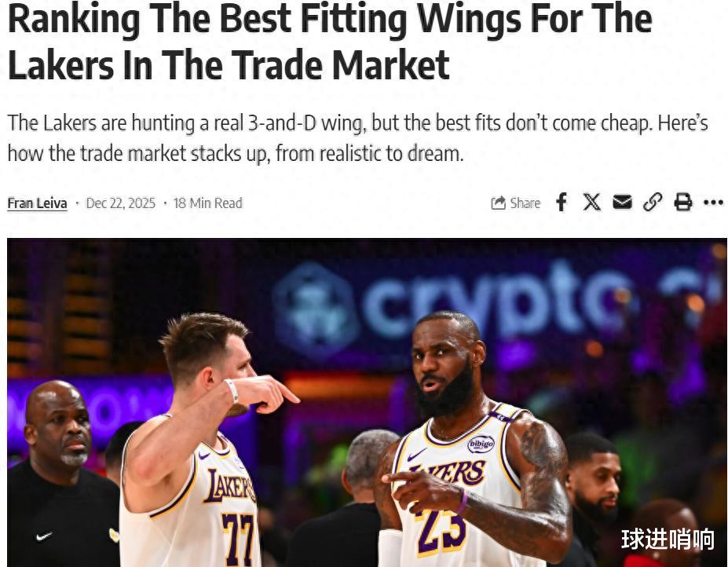Click the 18 Min Read label
728x567 pixels.
[x=207, y=203]
